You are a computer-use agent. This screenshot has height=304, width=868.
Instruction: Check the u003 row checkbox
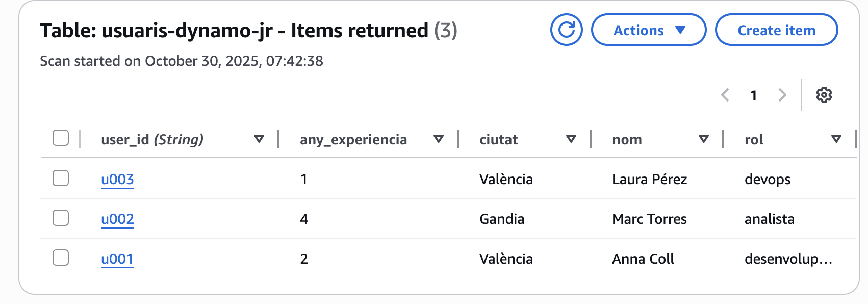click(x=61, y=178)
